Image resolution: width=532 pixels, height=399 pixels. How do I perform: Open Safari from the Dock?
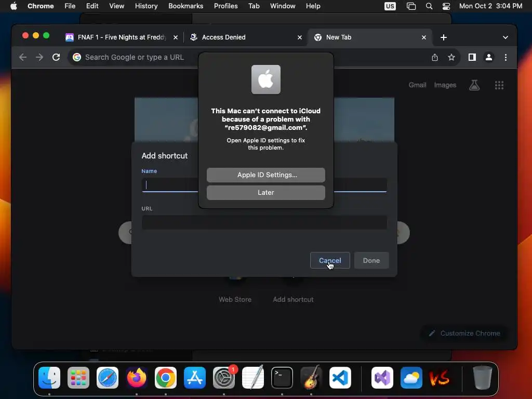(107, 378)
